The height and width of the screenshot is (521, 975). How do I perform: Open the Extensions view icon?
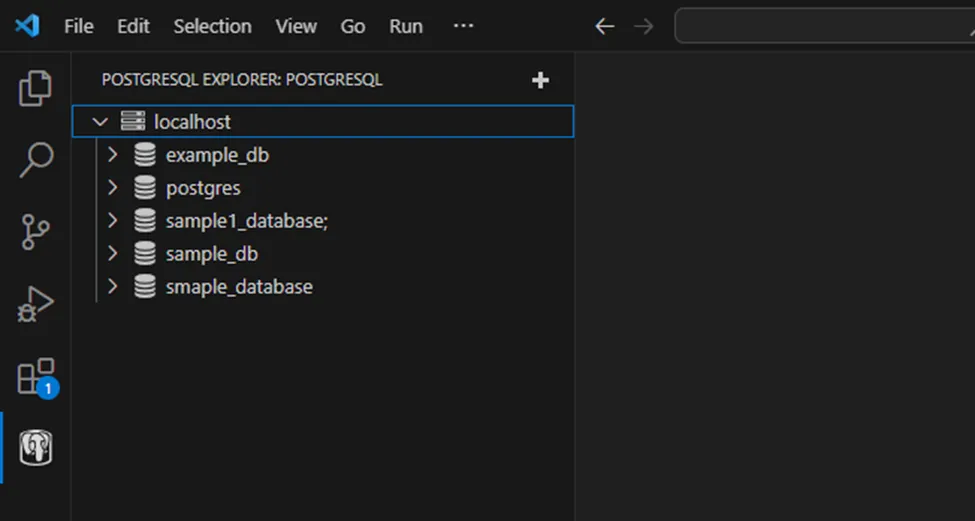click(36, 377)
